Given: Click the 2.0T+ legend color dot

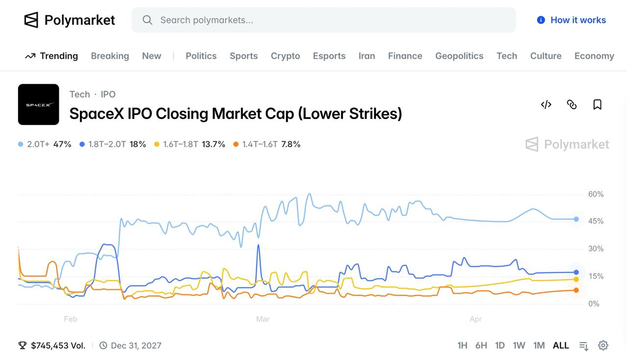Looking at the screenshot, I should click(21, 145).
